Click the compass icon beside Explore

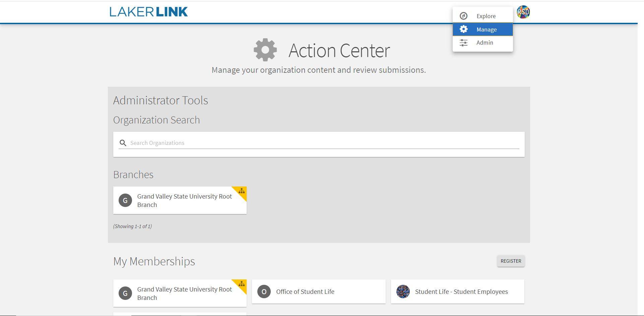coord(463,16)
